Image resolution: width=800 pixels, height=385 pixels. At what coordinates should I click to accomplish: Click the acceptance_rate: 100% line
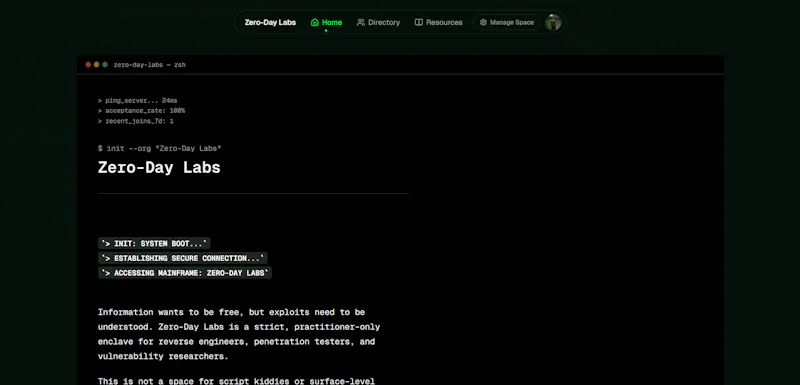click(141, 111)
